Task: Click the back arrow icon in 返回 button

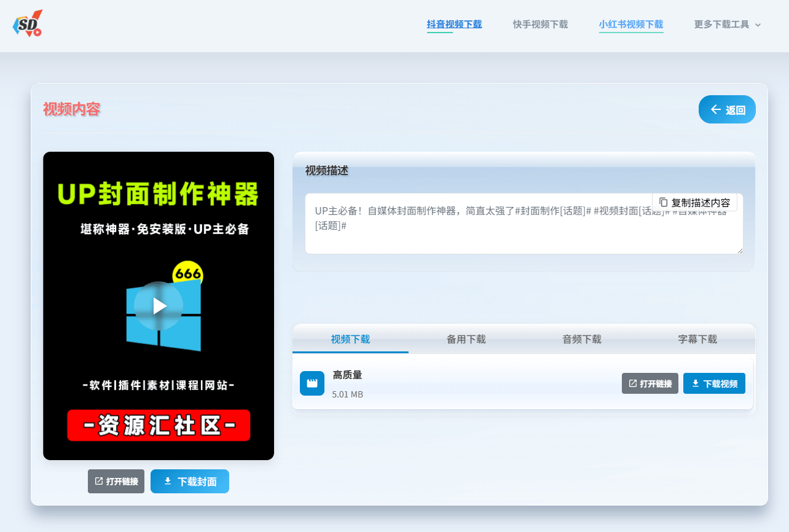Action: [715, 109]
